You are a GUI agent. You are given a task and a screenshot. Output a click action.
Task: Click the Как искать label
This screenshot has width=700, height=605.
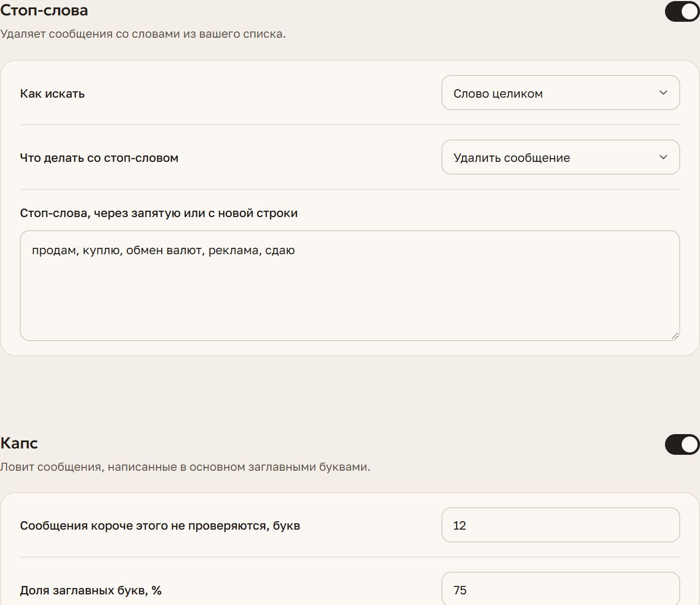(52, 94)
